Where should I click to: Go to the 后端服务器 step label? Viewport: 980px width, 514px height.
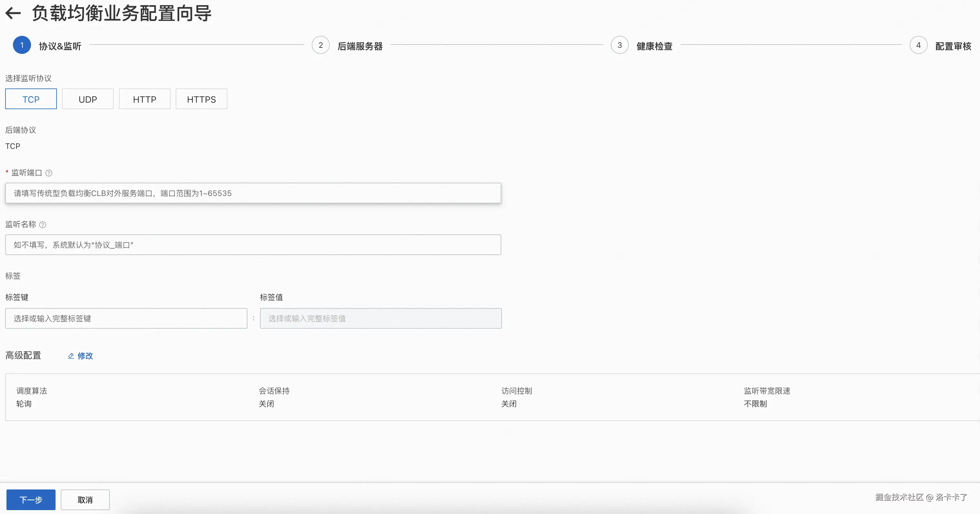pyautogui.click(x=360, y=46)
